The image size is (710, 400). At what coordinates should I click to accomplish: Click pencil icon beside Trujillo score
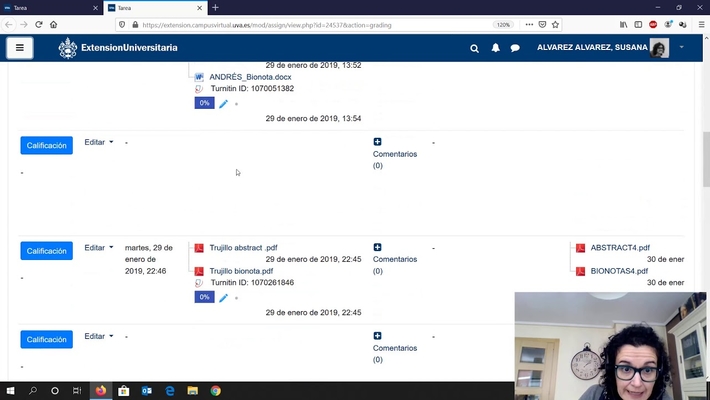223,298
